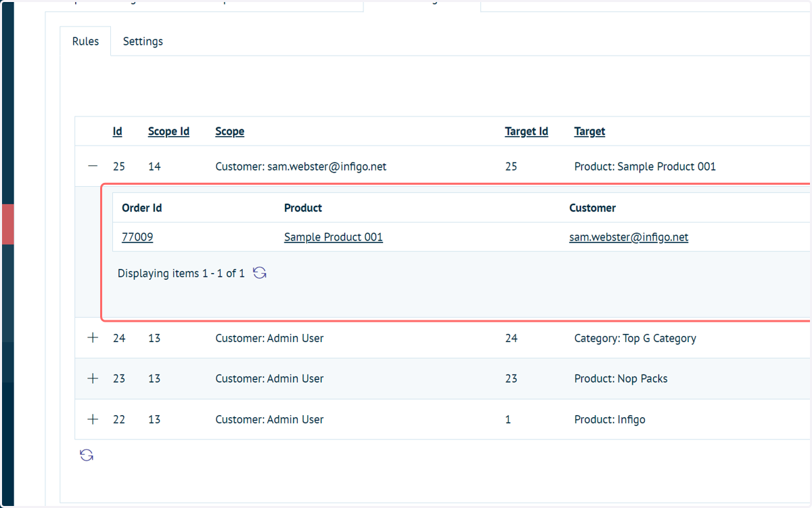812x508 pixels.
Task: Select Scope Id value 14
Action: point(154,166)
